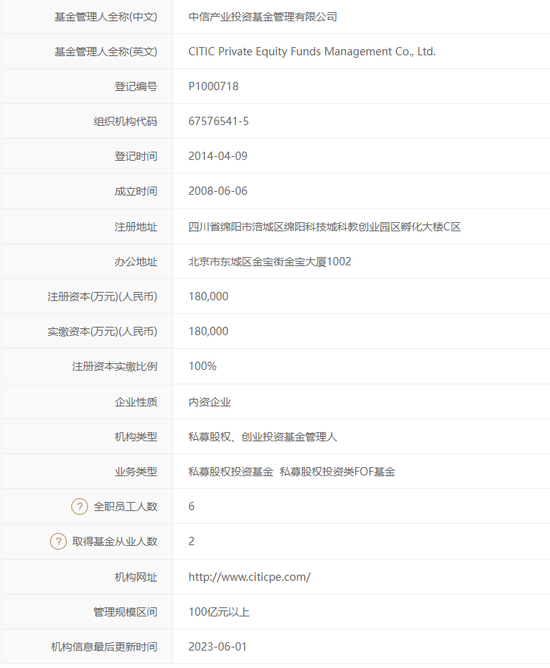Screen dimensions: 550x668
Task: Click the 全职员工人数 label text
Action: pos(126,507)
